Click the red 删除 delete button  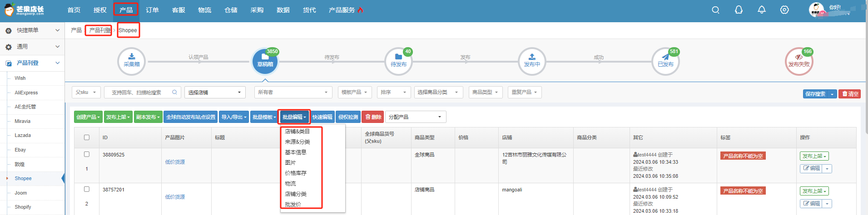pos(373,117)
